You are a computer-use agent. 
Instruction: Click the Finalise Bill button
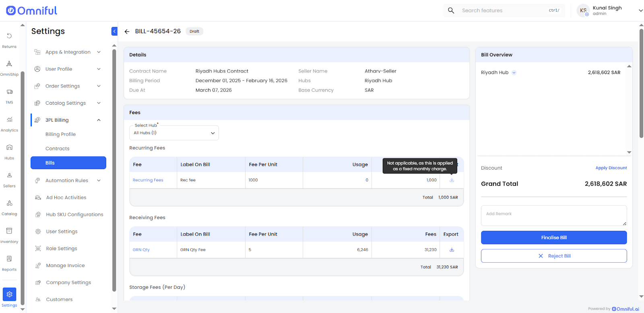point(553,238)
